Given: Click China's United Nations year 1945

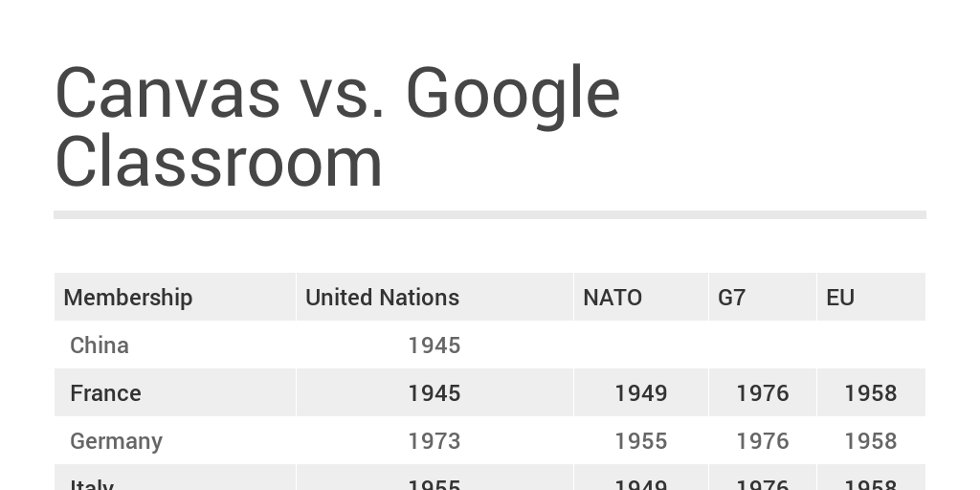Looking at the screenshot, I should point(434,345).
